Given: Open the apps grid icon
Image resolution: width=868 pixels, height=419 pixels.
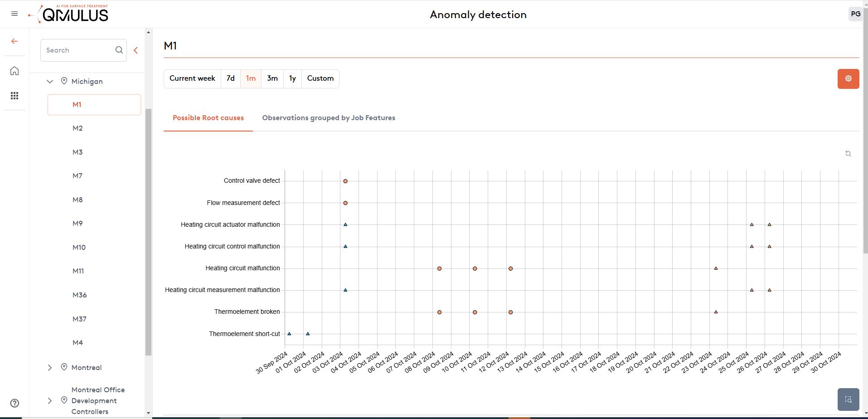Looking at the screenshot, I should tap(15, 96).
